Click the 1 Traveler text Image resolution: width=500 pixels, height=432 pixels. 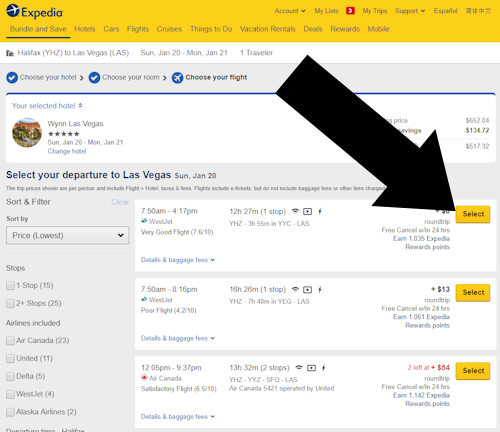click(256, 53)
